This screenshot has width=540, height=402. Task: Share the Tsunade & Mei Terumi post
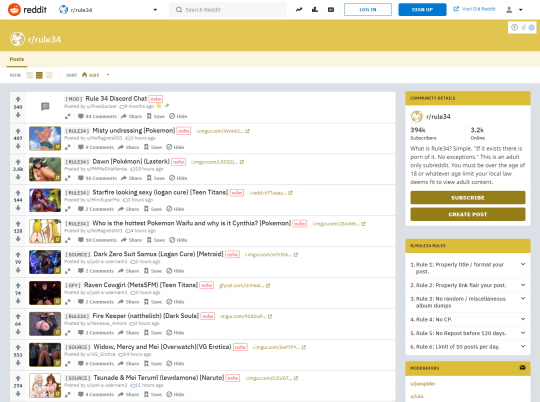click(x=128, y=394)
